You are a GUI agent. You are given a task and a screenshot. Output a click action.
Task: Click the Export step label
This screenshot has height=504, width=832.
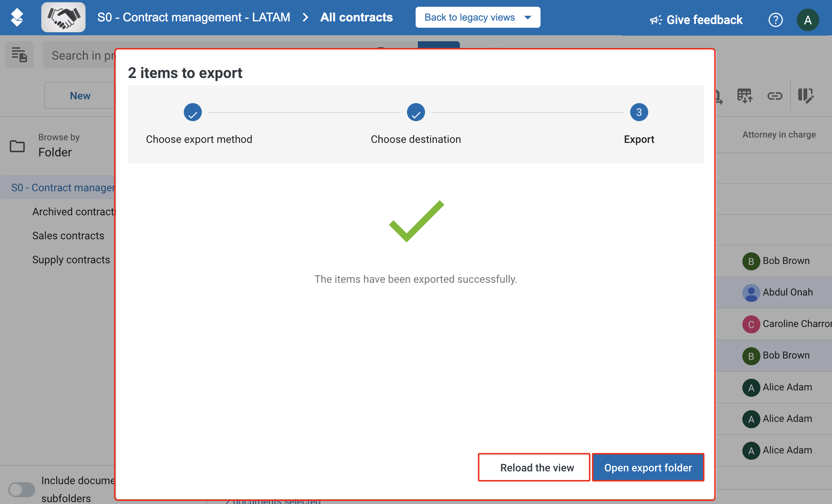[x=639, y=139]
